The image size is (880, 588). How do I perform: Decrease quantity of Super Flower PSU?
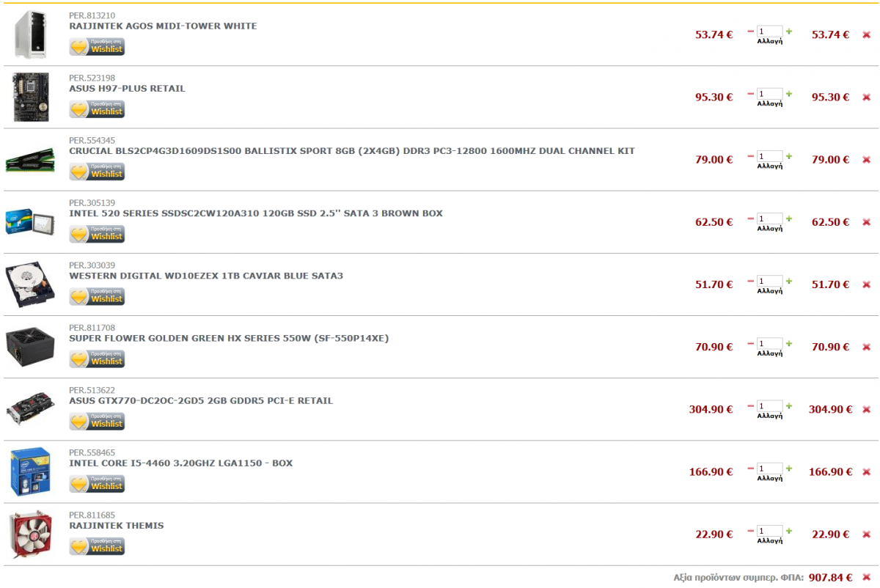(x=750, y=343)
